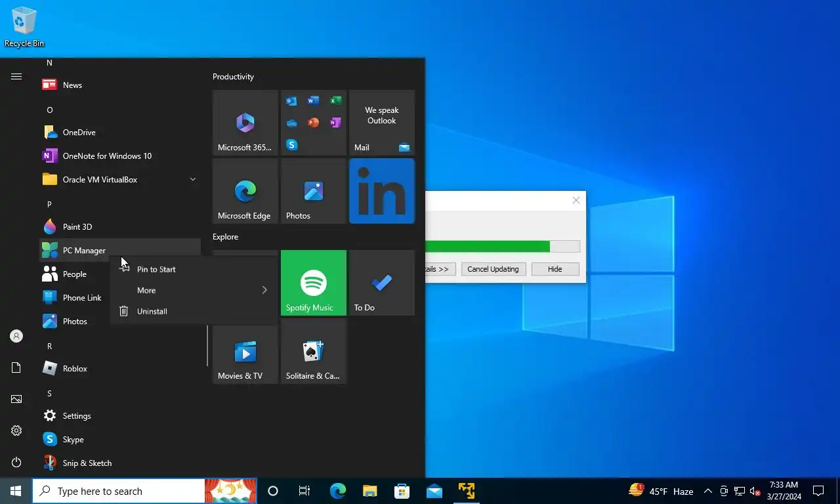The image size is (840, 504).
Task: Click the Start menu power icon
Action: (16, 462)
